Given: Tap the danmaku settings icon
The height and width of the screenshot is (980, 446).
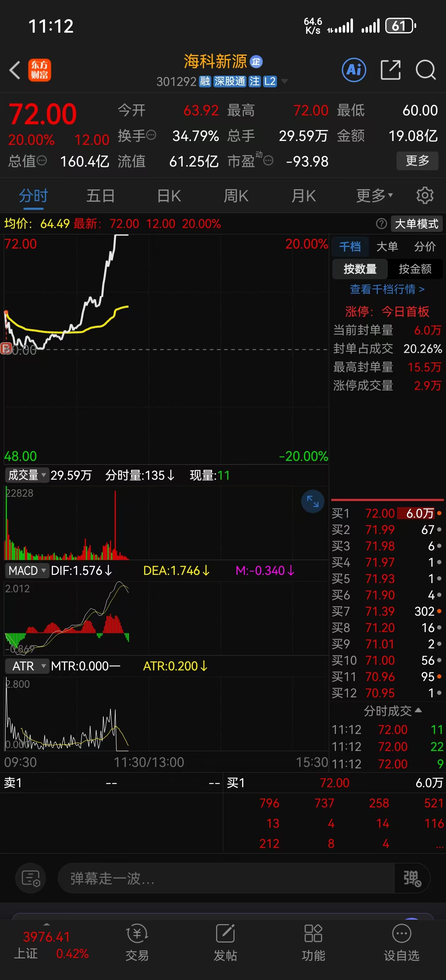Looking at the screenshot, I should (x=31, y=878).
